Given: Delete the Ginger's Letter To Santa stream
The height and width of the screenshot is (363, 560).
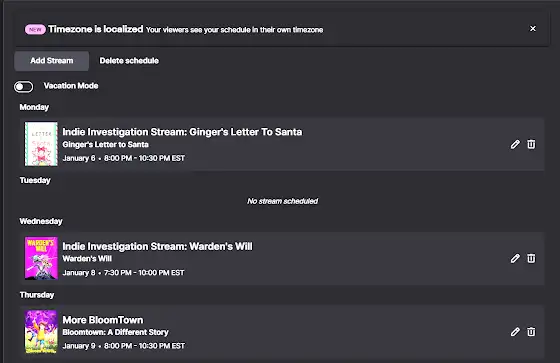Looking at the screenshot, I should tap(531, 144).
